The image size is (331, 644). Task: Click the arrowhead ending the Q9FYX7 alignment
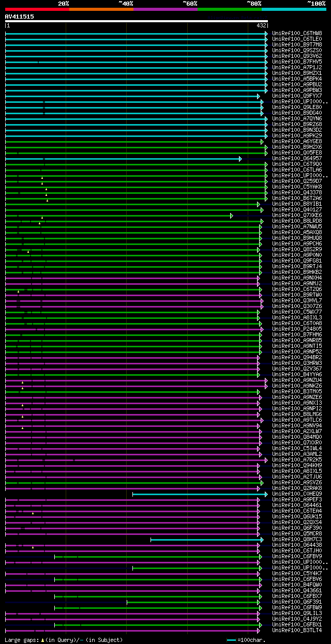tap(259, 96)
